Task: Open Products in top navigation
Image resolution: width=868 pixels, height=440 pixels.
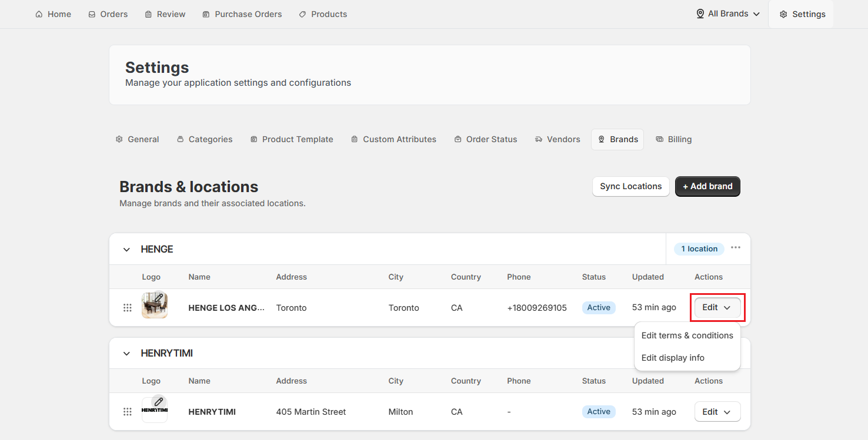Action: tap(323, 14)
